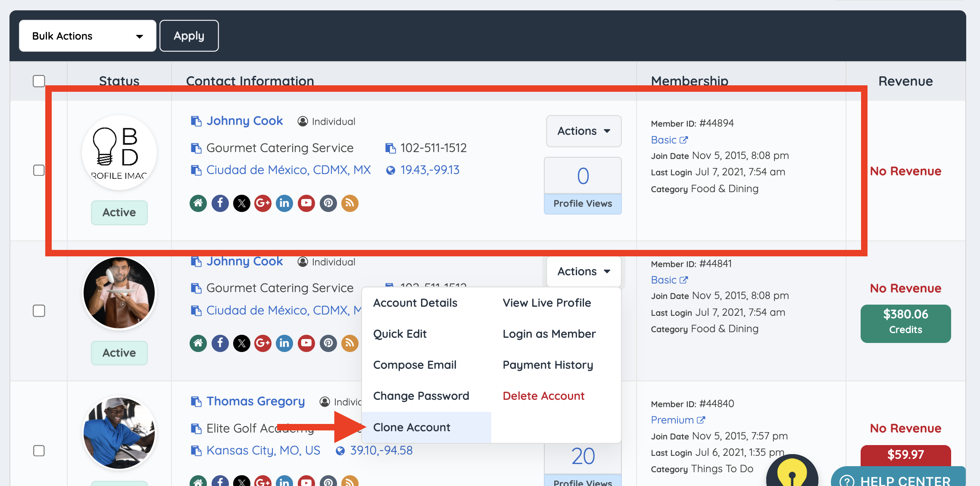Check the box for Thomas Gregory row
Viewport: 980px width, 486px height.
(x=39, y=451)
